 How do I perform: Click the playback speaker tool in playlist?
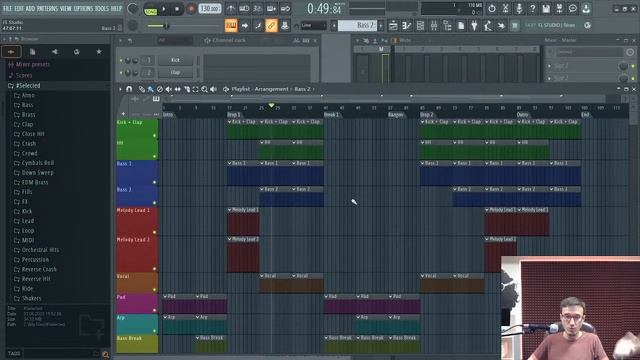click(x=213, y=89)
